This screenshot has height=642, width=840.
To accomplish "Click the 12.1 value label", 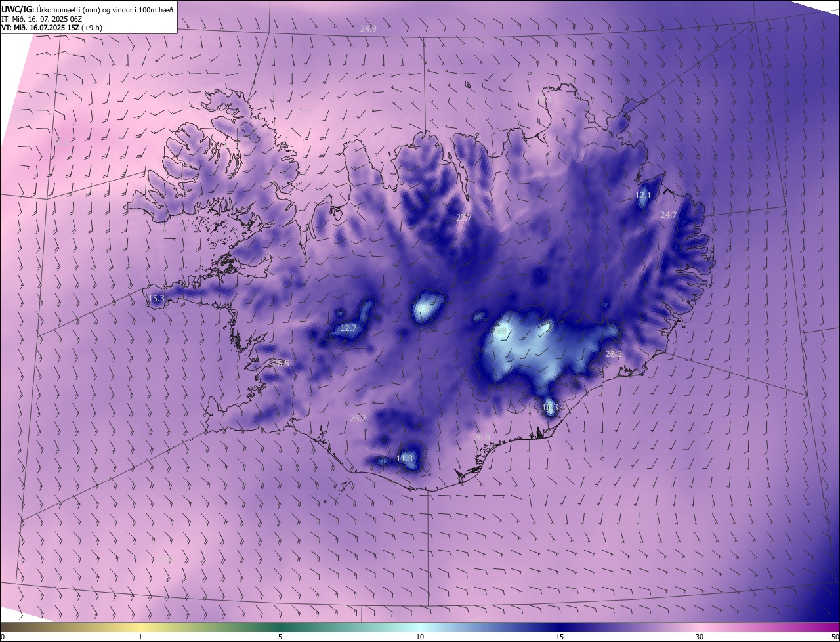I will click(x=643, y=196).
